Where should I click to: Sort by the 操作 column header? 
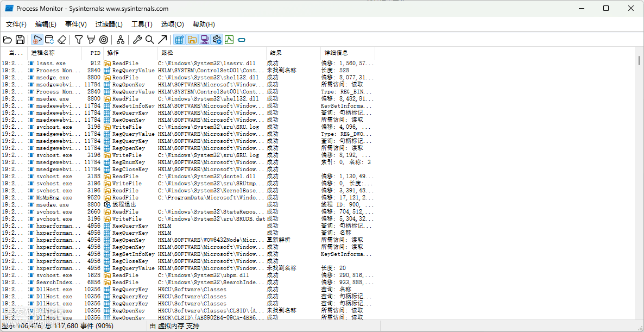[x=131, y=53]
